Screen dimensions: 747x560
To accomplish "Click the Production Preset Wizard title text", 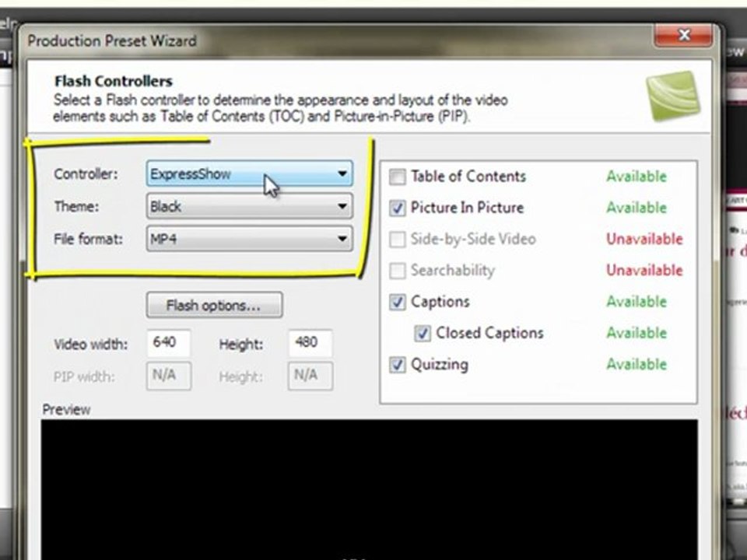I will tap(112, 41).
